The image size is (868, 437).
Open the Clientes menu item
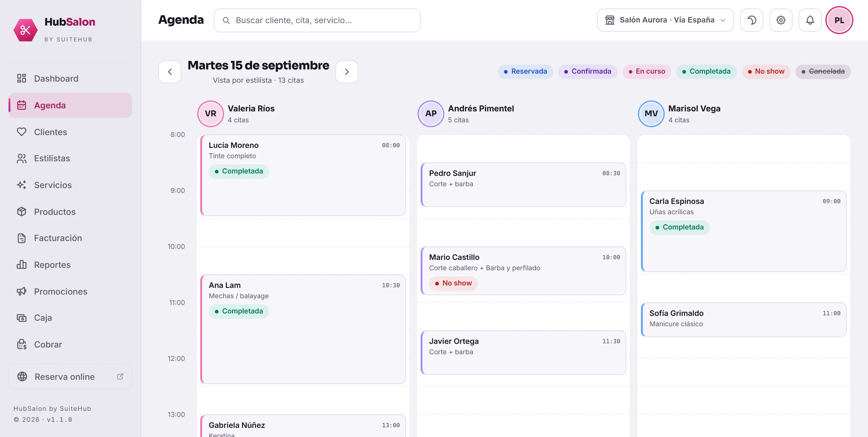(x=70, y=132)
